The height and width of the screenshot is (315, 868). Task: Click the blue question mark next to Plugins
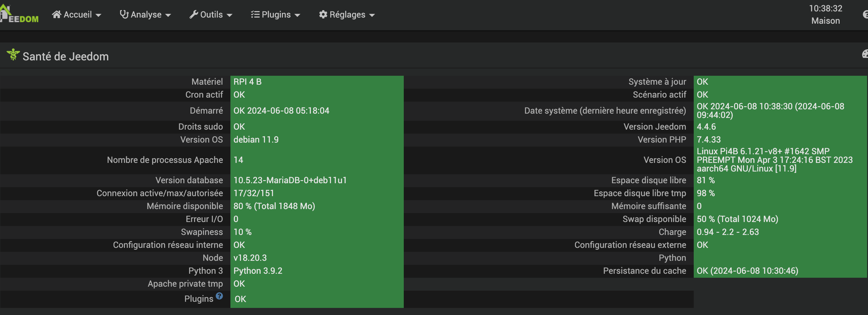[219, 296]
